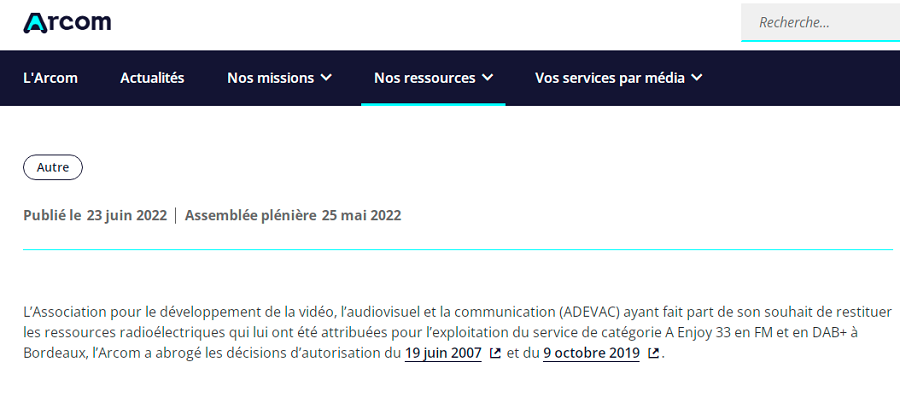900x403 pixels.
Task: Select the Nos missions label
Action: coord(270,78)
